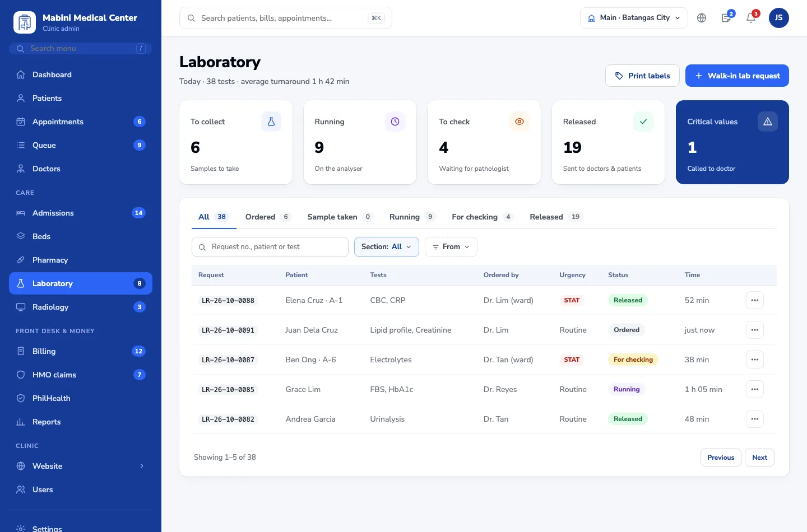
Task: Click the Time column header
Action: tap(692, 275)
